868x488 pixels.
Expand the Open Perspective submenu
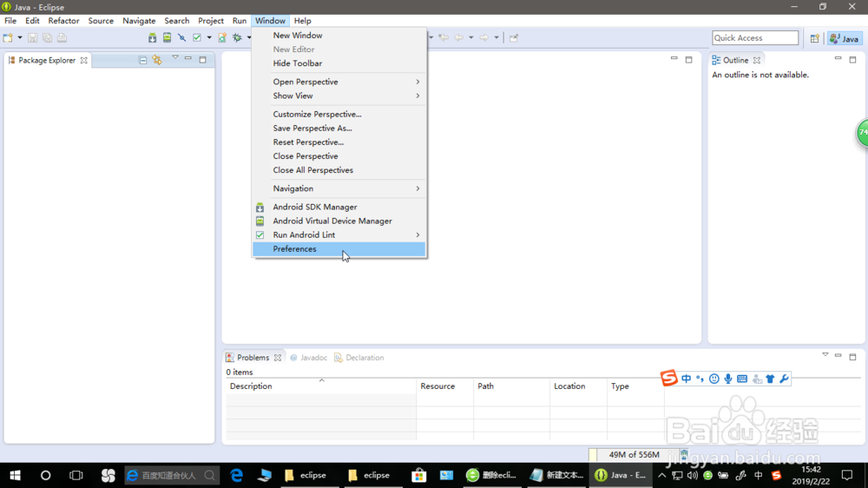click(x=339, y=82)
